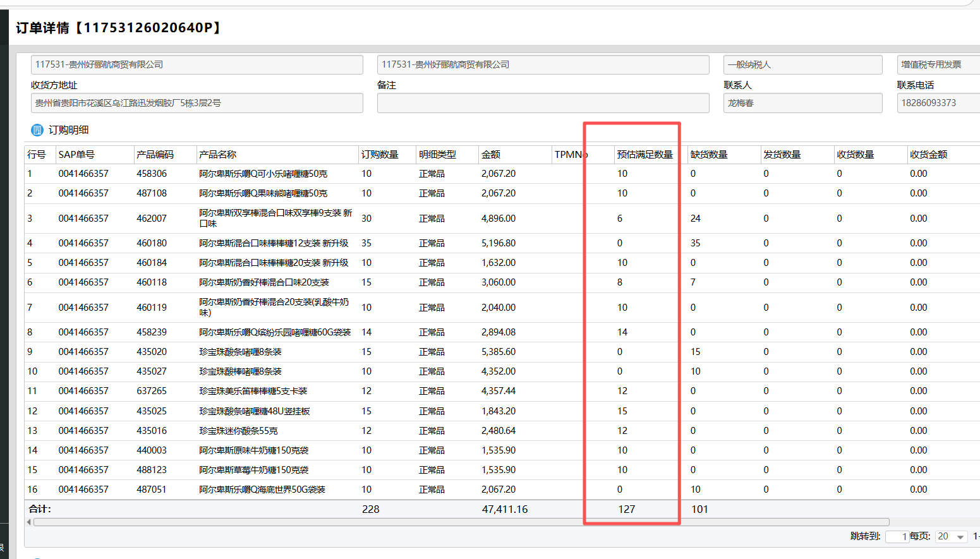This screenshot has width=980, height=559.
Task: Click the 缺货数量 column header
Action: point(709,155)
